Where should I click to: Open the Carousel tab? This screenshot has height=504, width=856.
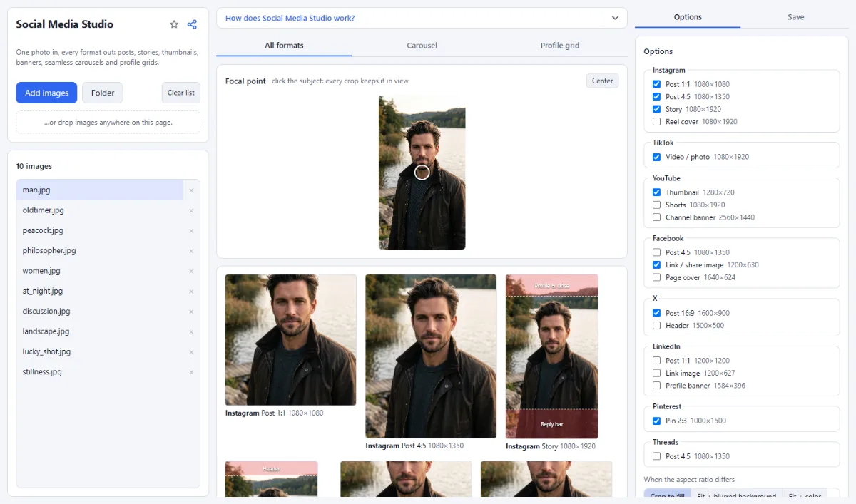(x=422, y=46)
